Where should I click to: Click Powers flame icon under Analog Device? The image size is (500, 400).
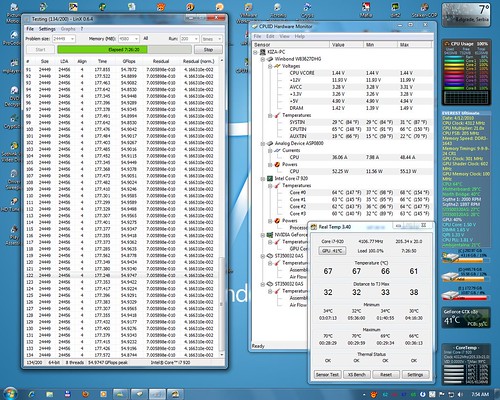277,164
